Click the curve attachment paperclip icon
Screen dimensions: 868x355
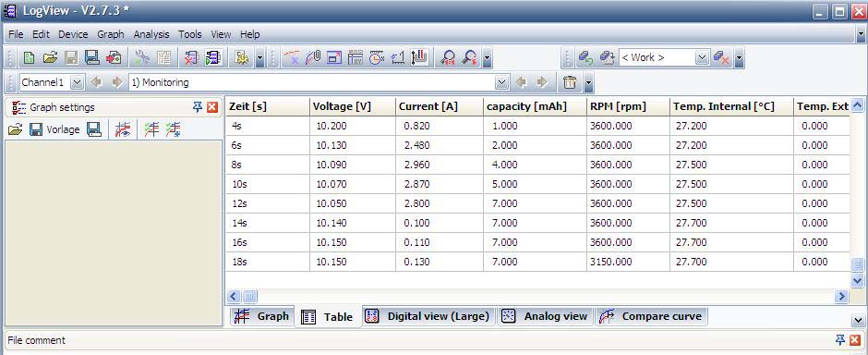click(313, 57)
